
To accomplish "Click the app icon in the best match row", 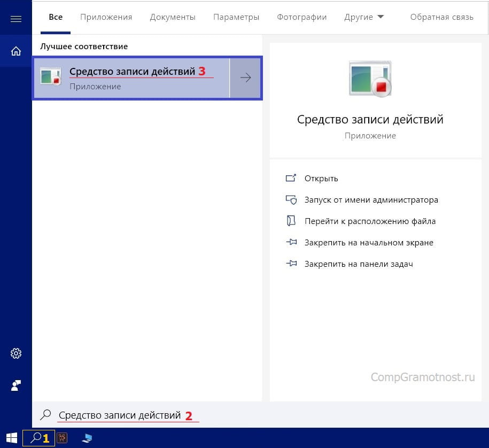I will pyautogui.click(x=51, y=77).
